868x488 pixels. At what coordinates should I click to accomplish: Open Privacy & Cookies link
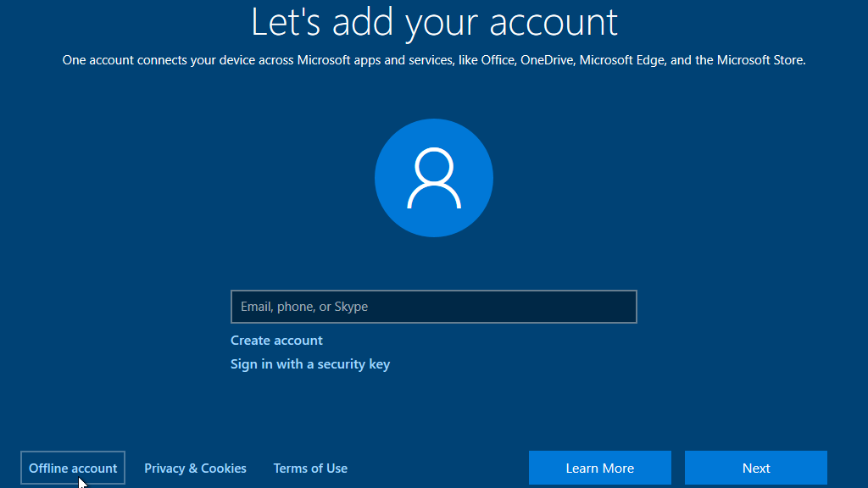(196, 468)
